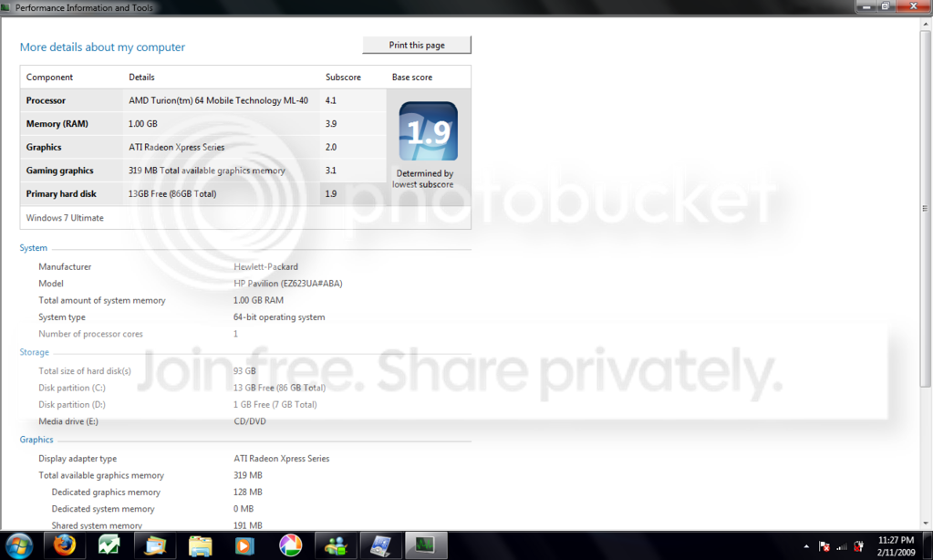This screenshot has height=560, width=933.
Task: Open Windows Media Player taskbar icon
Action: tap(244, 545)
